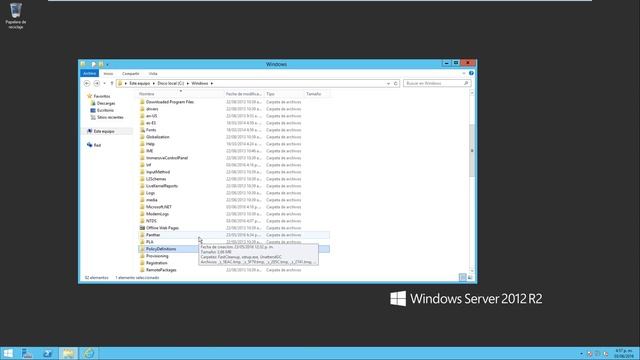Click the New Folder quick access icon
Viewport: 640px width, 360px height.
pyautogui.click(x=101, y=64)
